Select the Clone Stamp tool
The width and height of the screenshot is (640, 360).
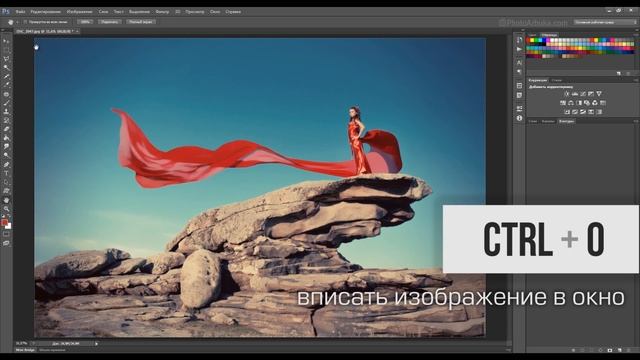coord(6,111)
